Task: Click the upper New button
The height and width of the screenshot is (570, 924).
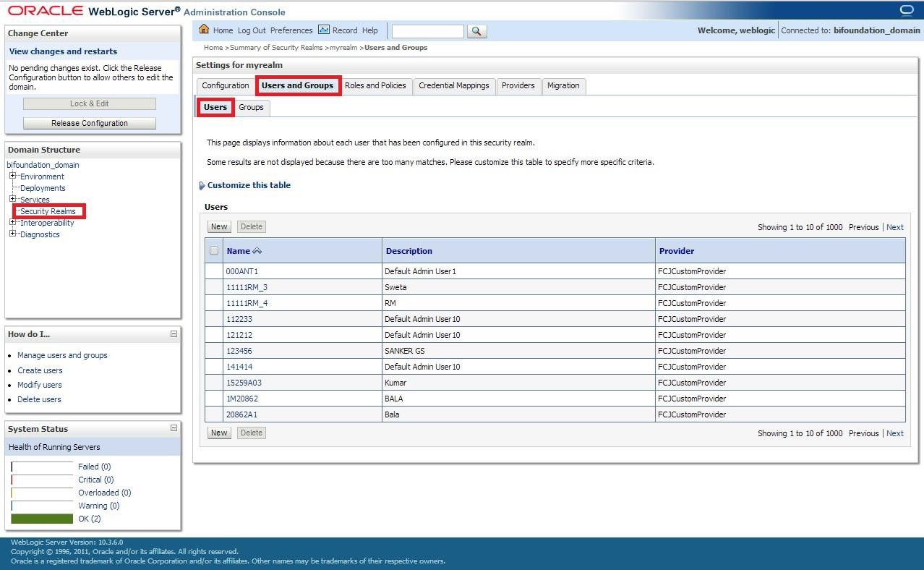Action: click(x=219, y=226)
